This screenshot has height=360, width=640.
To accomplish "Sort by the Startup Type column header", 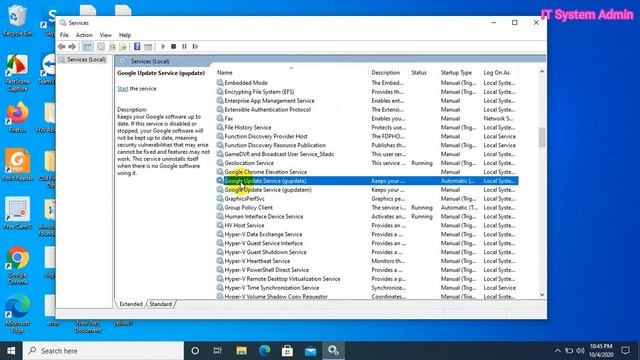I will point(456,73).
